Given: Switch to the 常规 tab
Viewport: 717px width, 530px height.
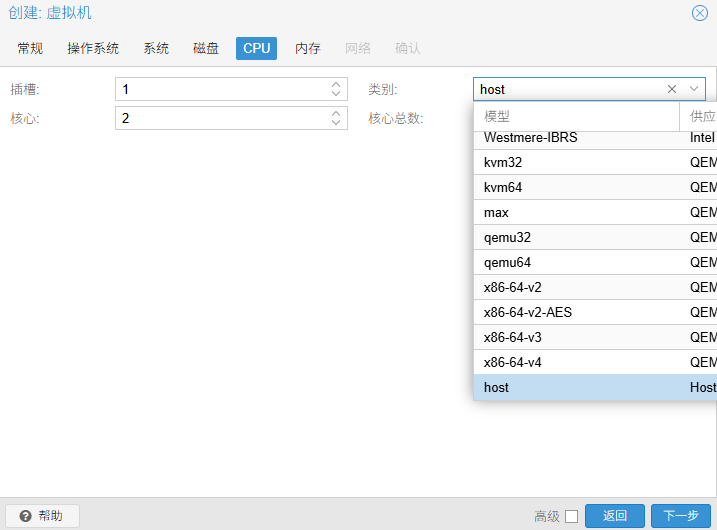Looking at the screenshot, I should pyautogui.click(x=30, y=48).
